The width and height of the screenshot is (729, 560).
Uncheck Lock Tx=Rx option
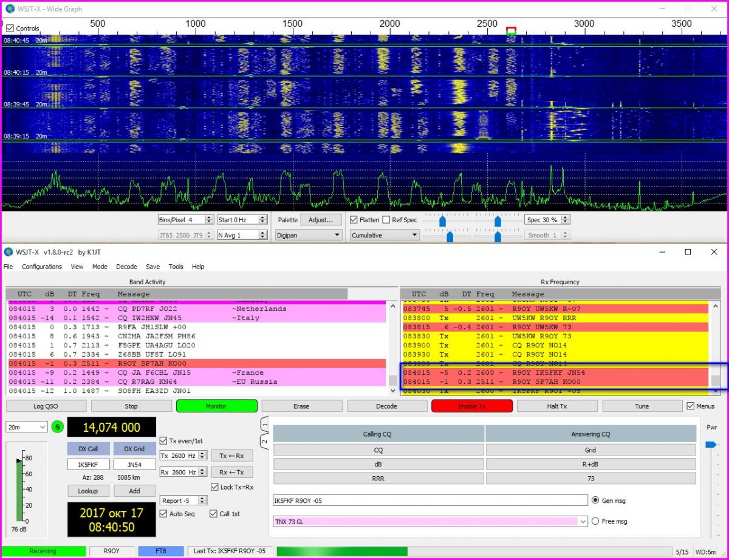tap(215, 487)
